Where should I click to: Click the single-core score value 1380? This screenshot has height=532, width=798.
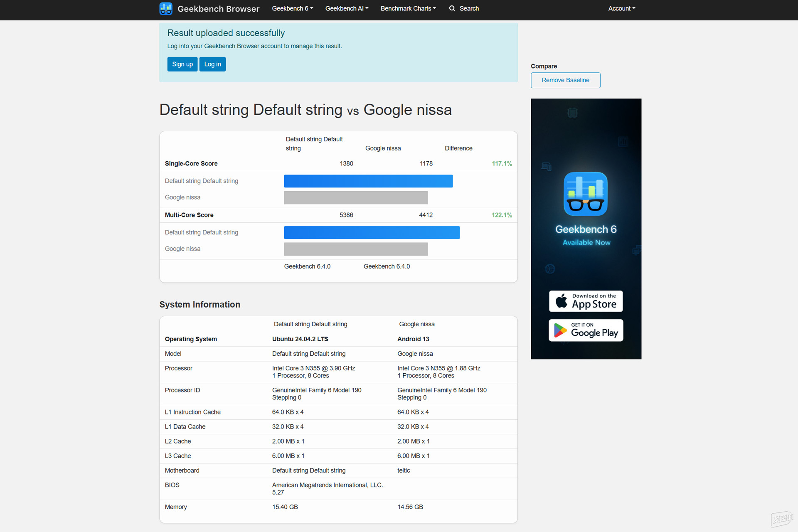346,164
